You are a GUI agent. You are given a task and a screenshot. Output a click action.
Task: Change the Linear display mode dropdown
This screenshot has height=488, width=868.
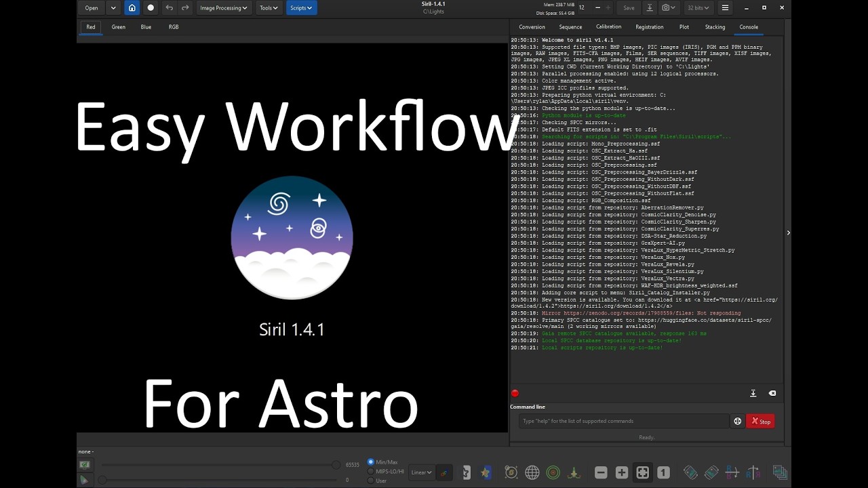tap(421, 472)
